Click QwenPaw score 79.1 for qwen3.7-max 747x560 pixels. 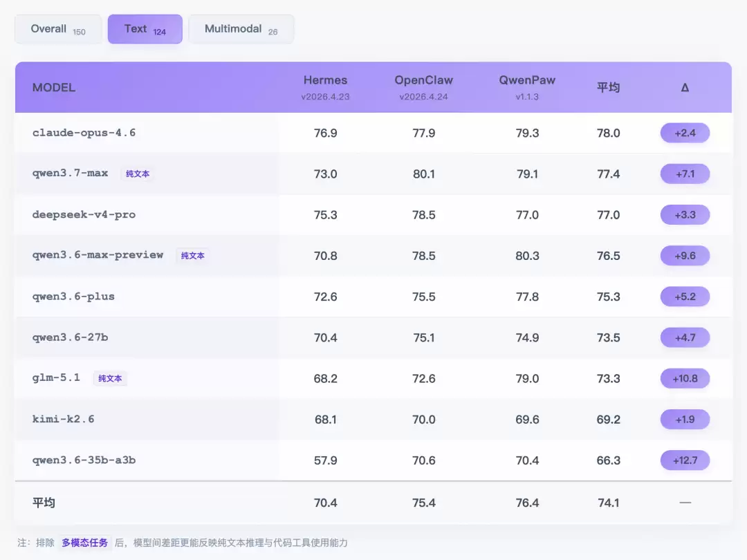point(527,174)
